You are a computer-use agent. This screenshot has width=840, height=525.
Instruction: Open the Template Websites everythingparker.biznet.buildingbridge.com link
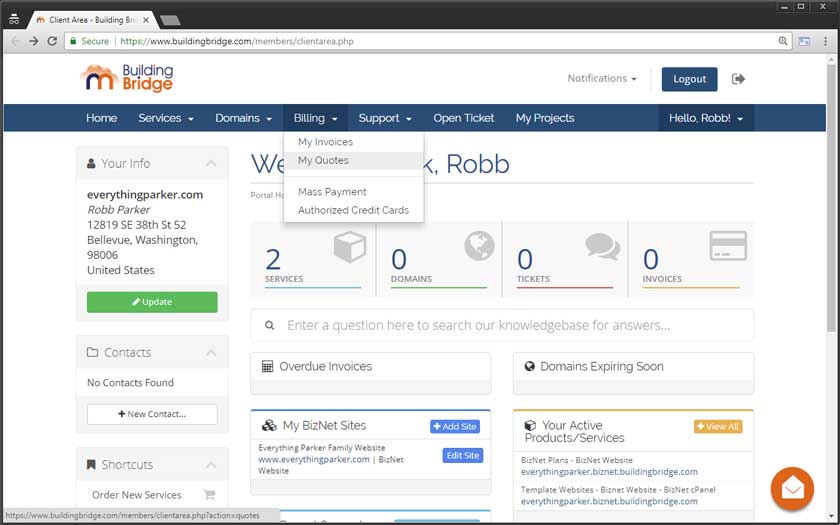[609, 501]
